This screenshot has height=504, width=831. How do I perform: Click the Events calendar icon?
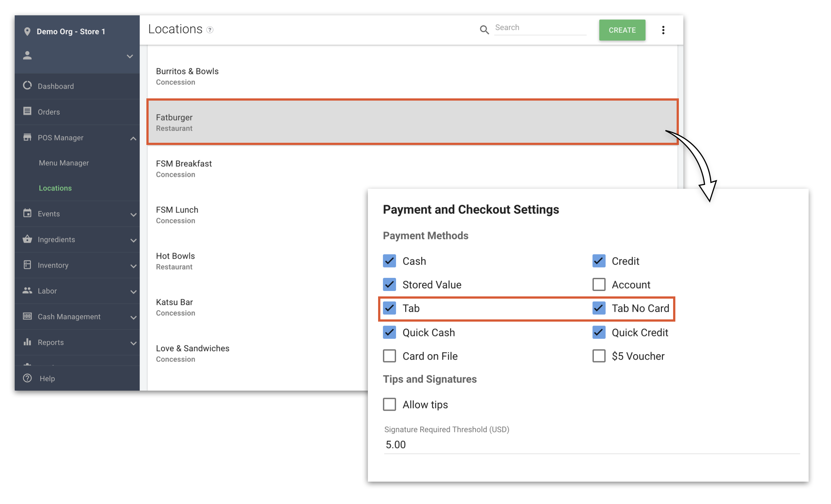point(27,213)
